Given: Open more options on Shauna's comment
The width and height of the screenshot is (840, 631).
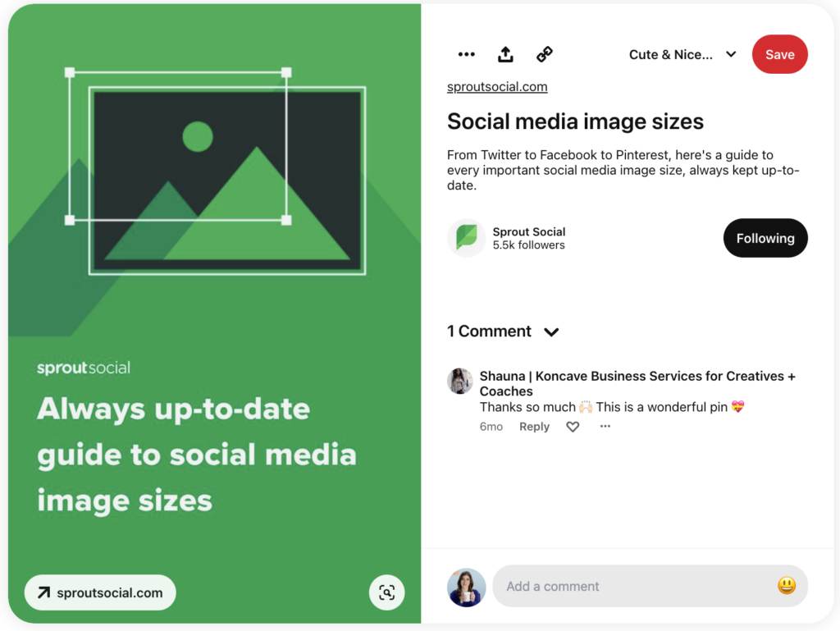Looking at the screenshot, I should (605, 427).
